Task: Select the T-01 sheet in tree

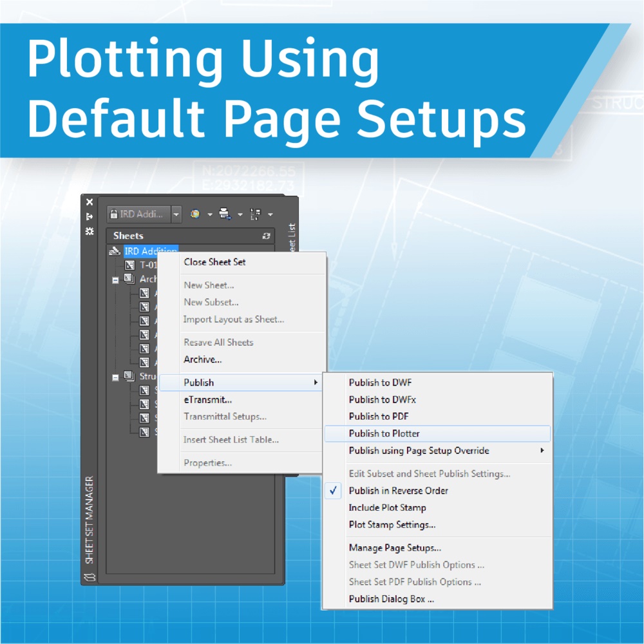Action: pos(148,265)
